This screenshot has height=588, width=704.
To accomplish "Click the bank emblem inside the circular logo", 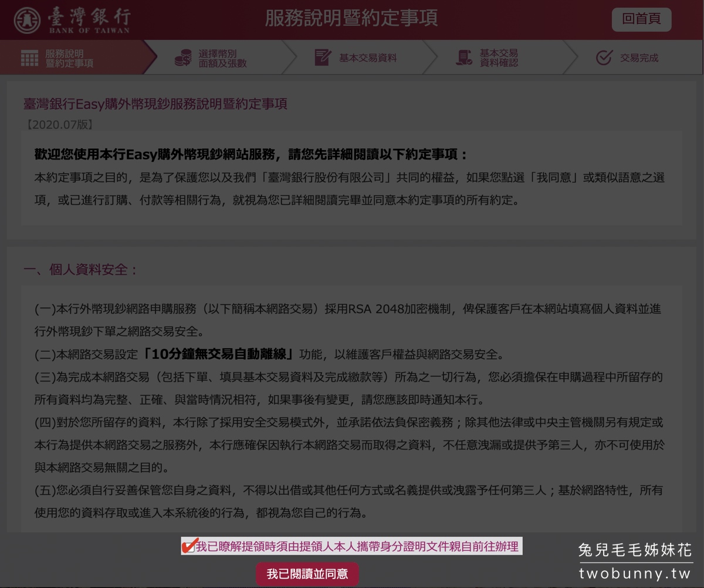I will pyautogui.click(x=28, y=19).
